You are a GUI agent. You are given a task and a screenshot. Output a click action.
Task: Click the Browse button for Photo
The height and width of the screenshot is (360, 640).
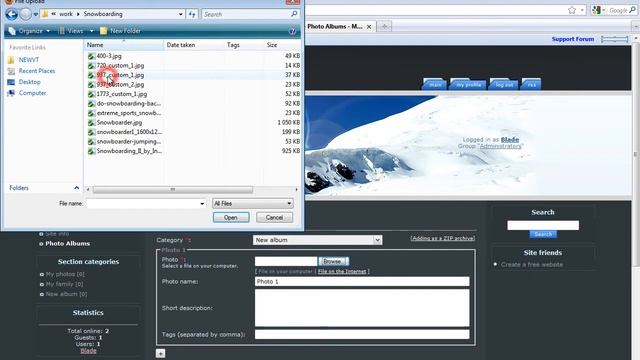(333, 261)
